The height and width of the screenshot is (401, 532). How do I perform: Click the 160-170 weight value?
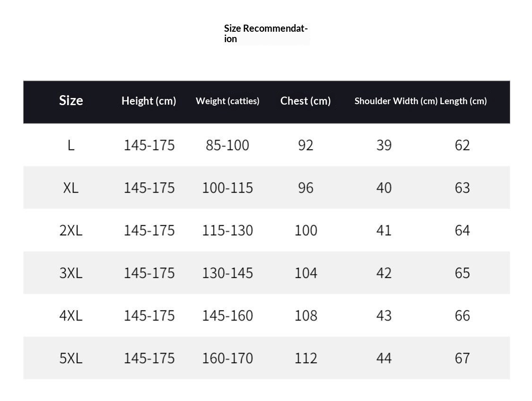pos(227,358)
